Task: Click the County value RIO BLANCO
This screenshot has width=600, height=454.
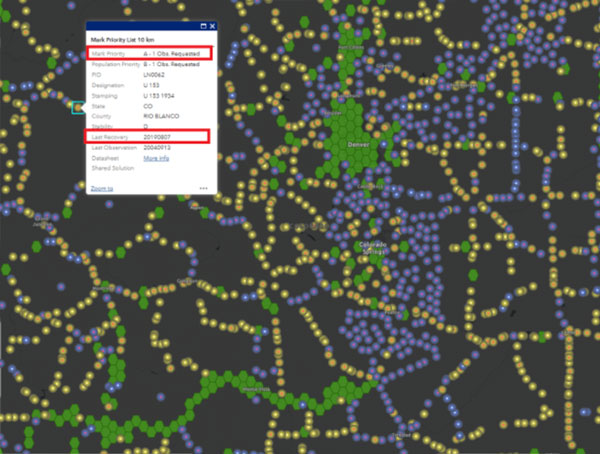Action: [160, 116]
